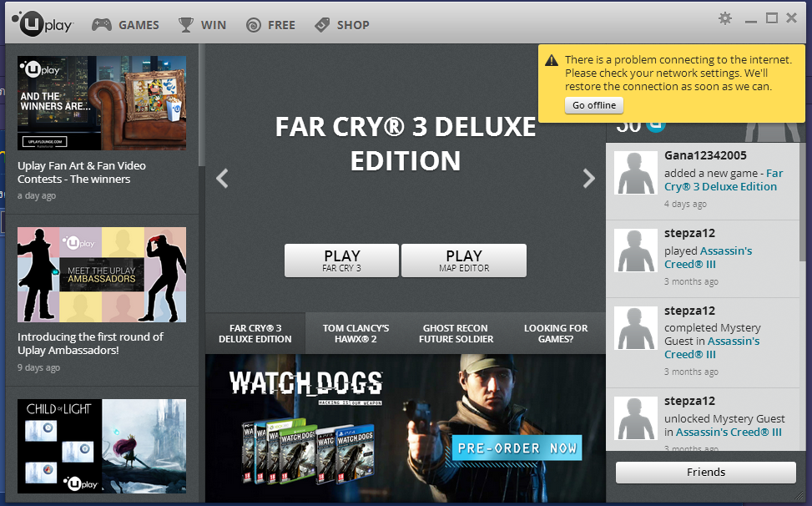This screenshot has height=506, width=812.
Task: Select the Looking For Games tab
Action: click(556, 333)
